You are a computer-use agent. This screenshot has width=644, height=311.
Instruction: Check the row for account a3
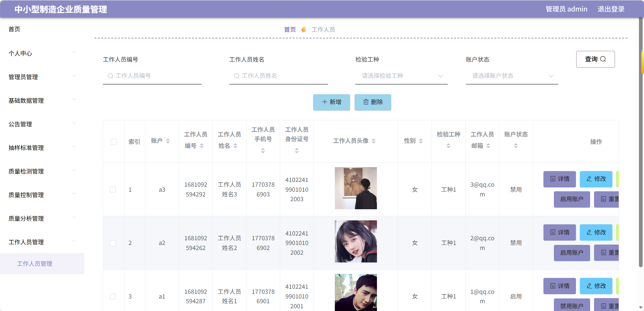(113, 190)
